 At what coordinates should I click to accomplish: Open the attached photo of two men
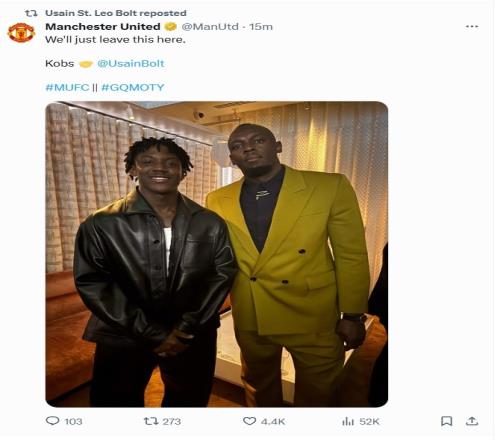(217, 254)
